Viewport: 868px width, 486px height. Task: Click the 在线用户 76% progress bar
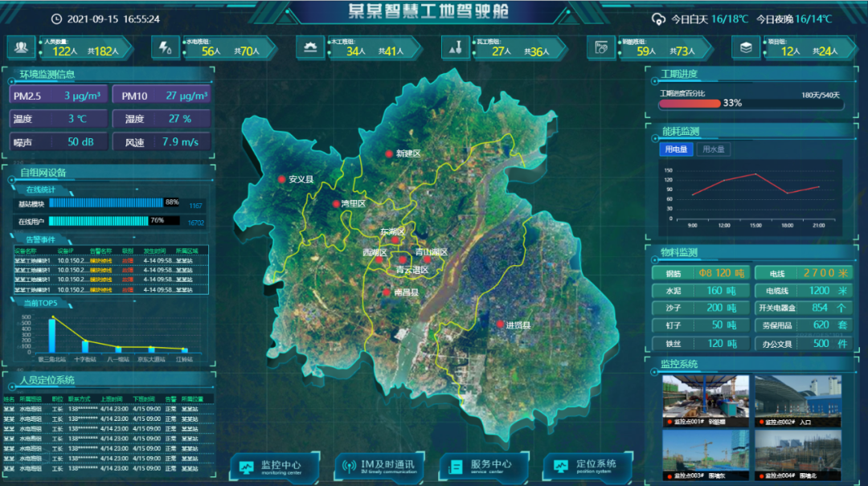click(x=114, y=221)
